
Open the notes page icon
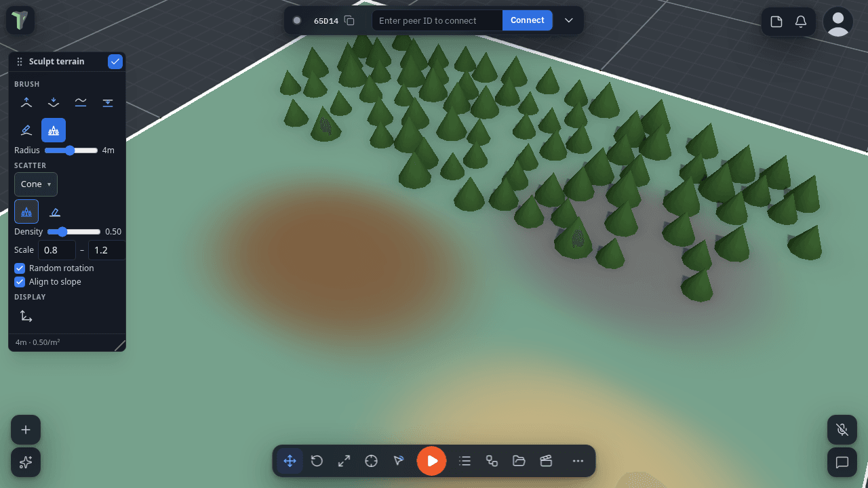pyautogui.click(x=776, y=22)
